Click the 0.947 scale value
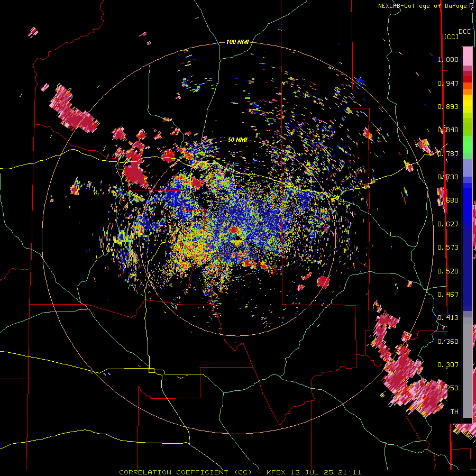This screenshot has height=476, width=476. (448, 83)
